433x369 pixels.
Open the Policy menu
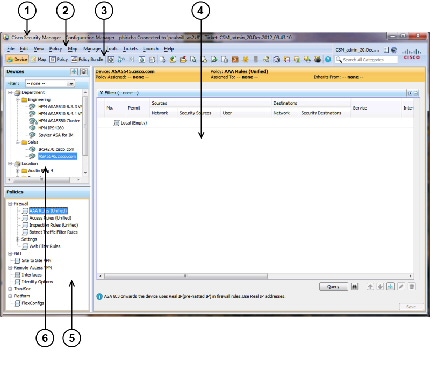[x=55, y=49]
